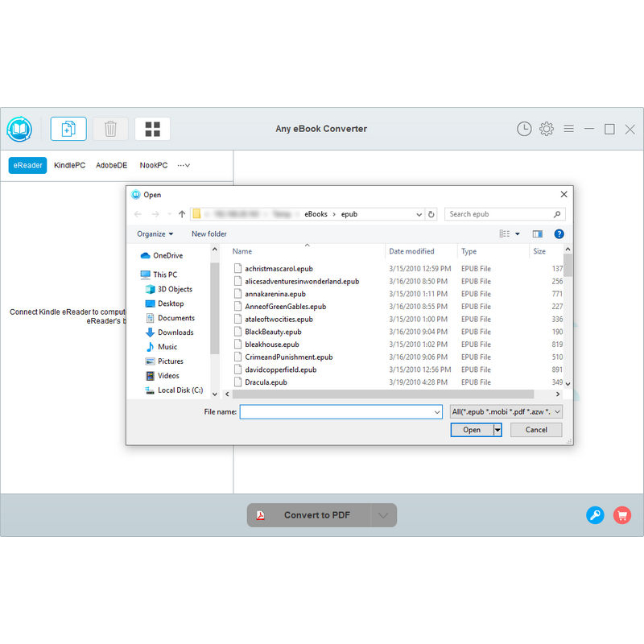644x644 pixels.
Task: Select Downloads in the navigation pane
Action: pyautogui.click(x=175, y=332)
